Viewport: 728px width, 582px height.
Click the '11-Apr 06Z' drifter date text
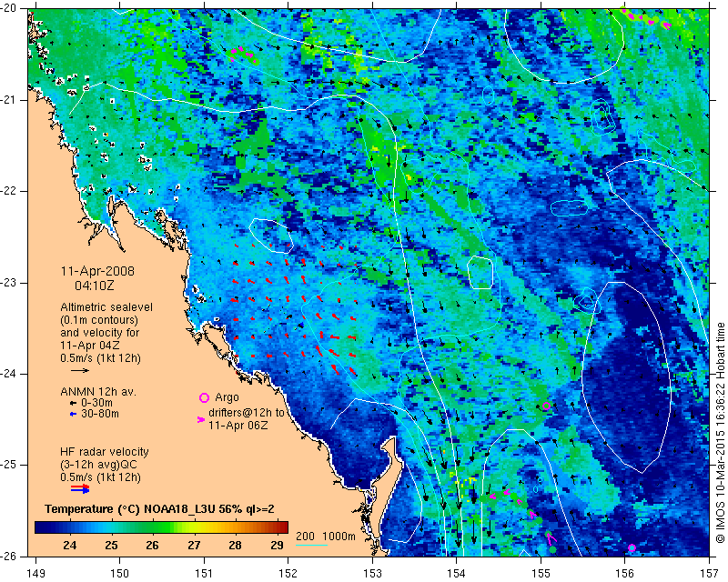238,425
